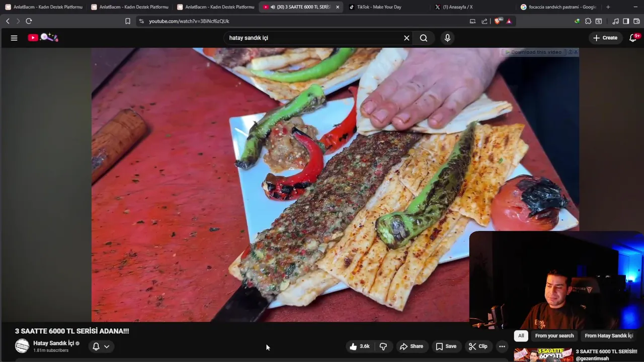Toggle the browser sidebar panel
Viewport: 644px width, 362px height.
(x=626, y=21)
